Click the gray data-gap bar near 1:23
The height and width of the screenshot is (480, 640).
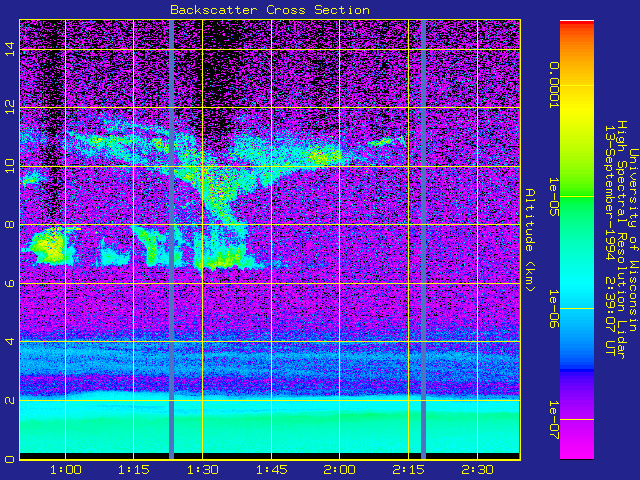(x=171, y=240)
